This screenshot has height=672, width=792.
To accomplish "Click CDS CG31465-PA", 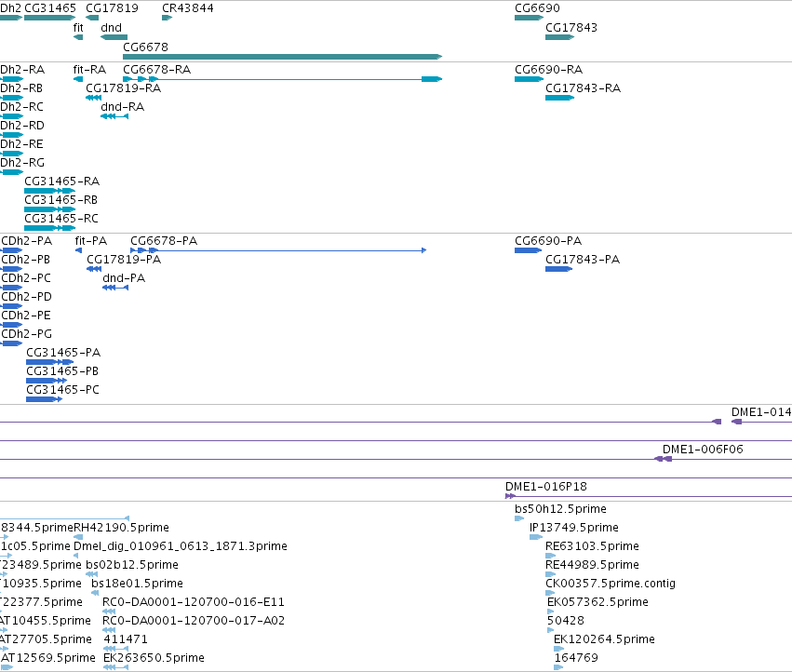I will (49, 362).
